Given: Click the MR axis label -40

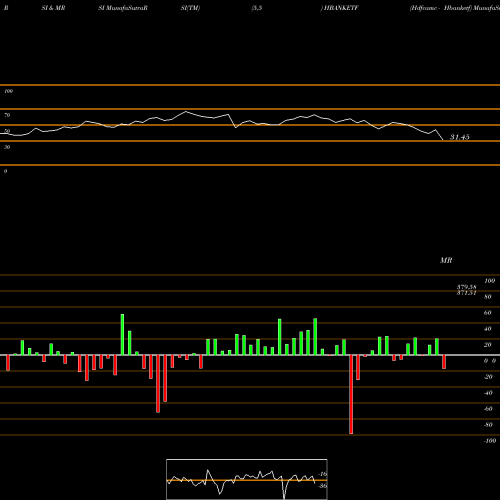Looking at the screenshot, I should [488, 393].
